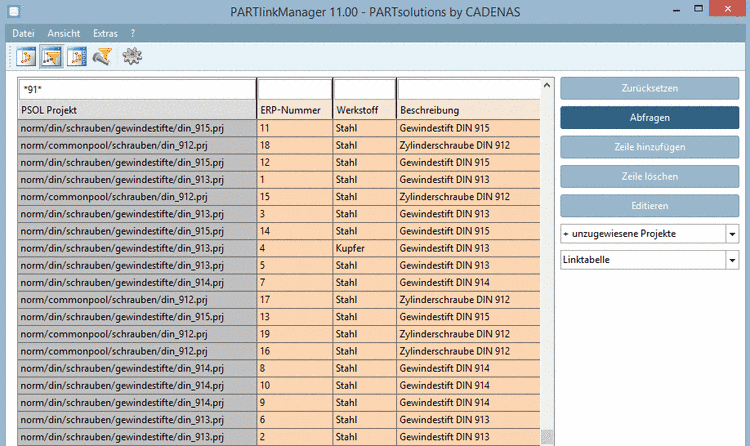
Task: Select ERP-Nummer cell 5
Action: [294, 266]
